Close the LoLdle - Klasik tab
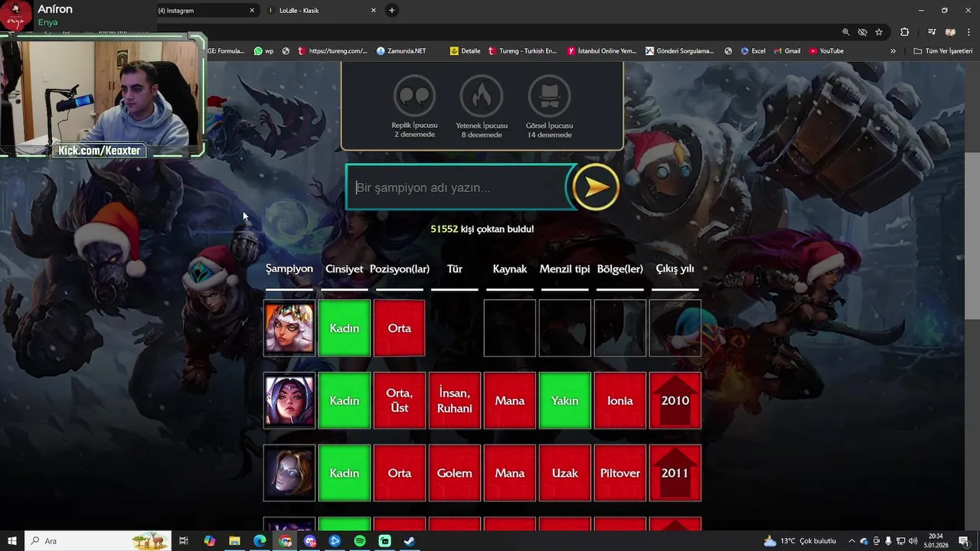980x551 pixels. [374, 11]
